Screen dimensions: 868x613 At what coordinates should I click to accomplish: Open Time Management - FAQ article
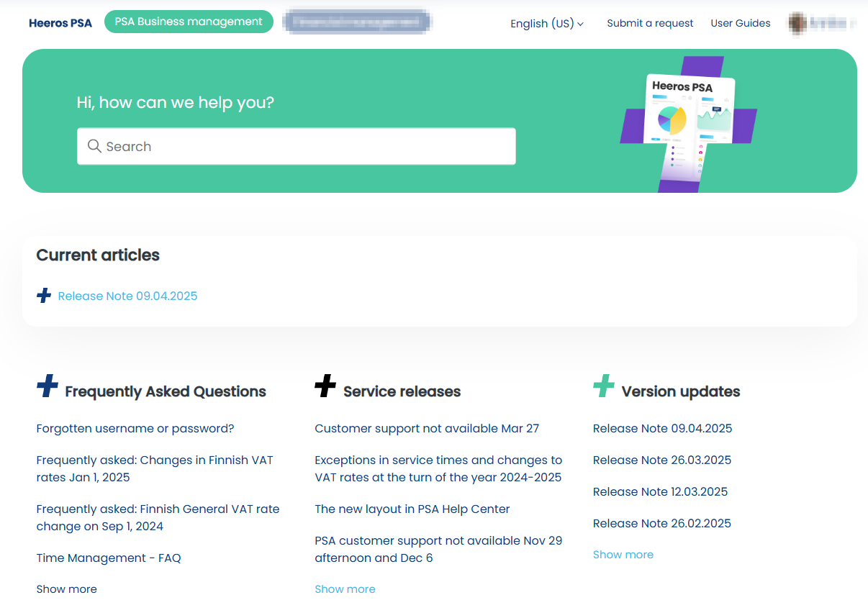(x=109, y=558)
